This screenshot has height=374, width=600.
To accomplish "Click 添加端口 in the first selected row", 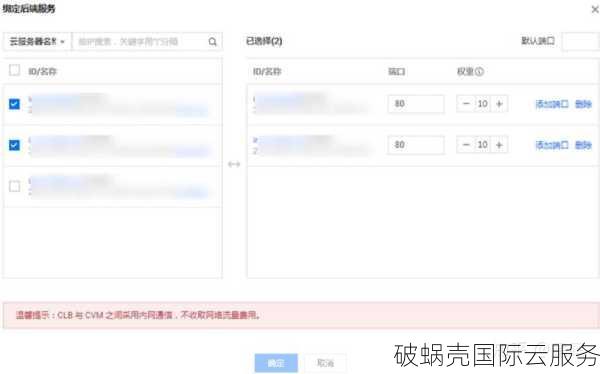I will [x=552, y=104].
